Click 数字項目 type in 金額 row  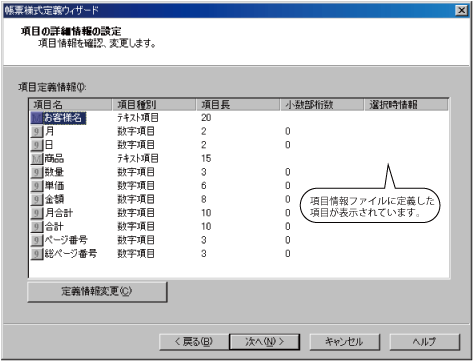pyautogui.click(x=136, y=199)
